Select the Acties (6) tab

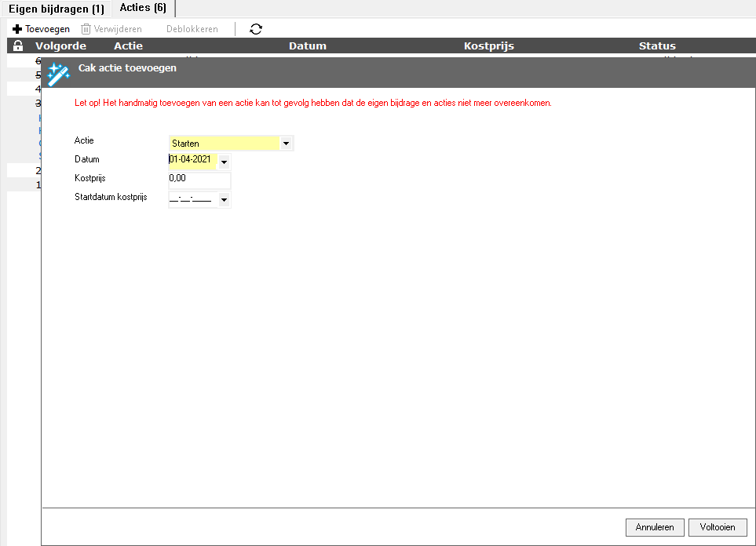click(143, 8)
